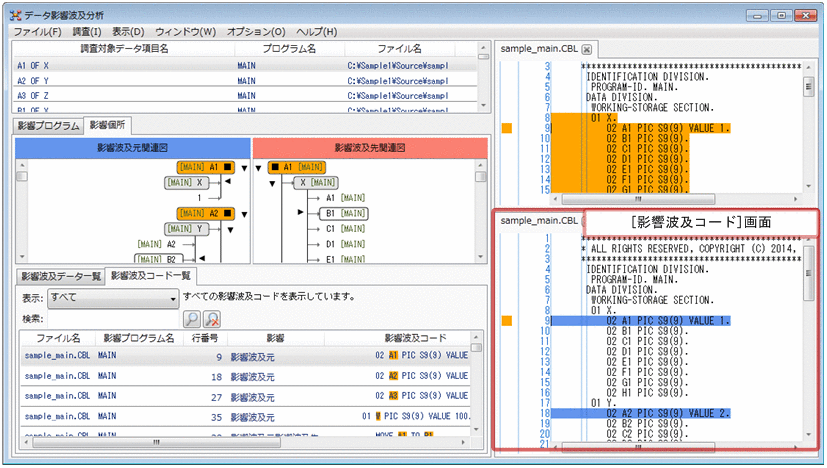Image resolution: width=827 pixels, height=468 pixels.
Task: Open the 調査(I) menu
Action: 87,32
